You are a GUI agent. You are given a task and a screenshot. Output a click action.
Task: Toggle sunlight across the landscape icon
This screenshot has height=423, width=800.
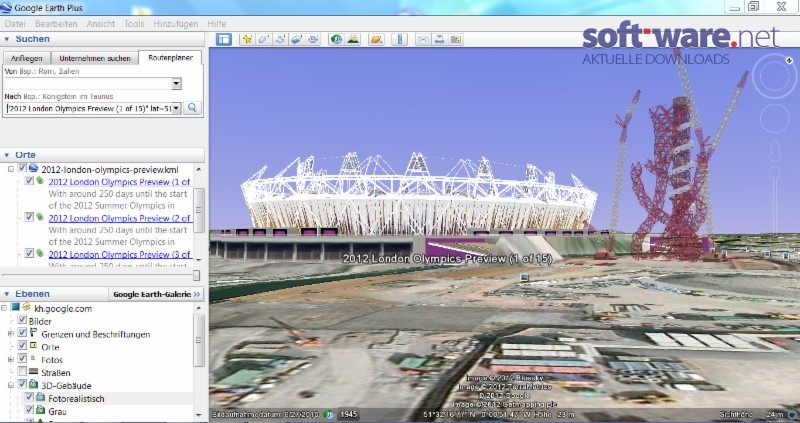point(353,39)
